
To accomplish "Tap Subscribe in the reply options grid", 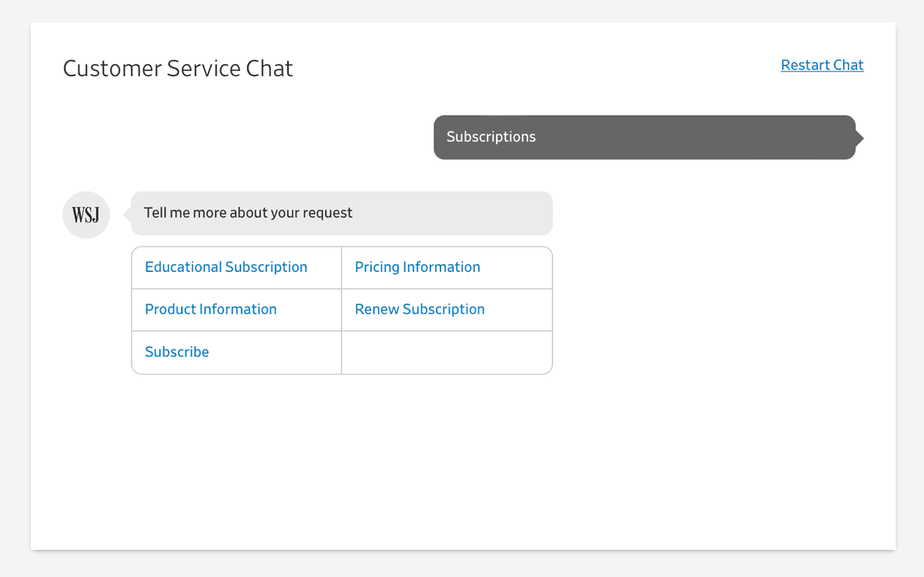I will tap(177, 352).
